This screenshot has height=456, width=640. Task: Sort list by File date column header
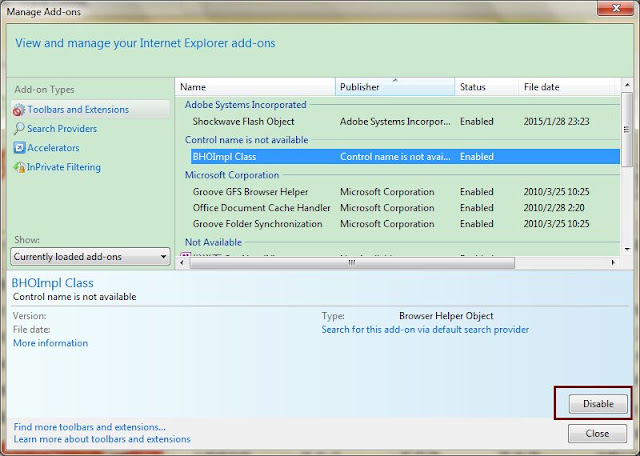[x=567, y=87]
